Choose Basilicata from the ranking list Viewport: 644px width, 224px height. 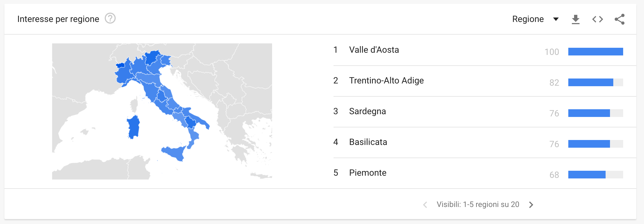[368, 142]
